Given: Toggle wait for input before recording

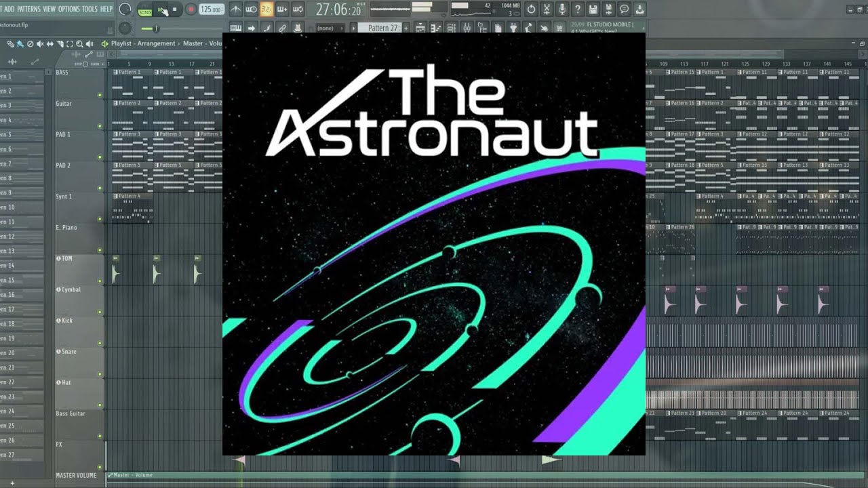Looking at the screenshot, I should [251, 9].
